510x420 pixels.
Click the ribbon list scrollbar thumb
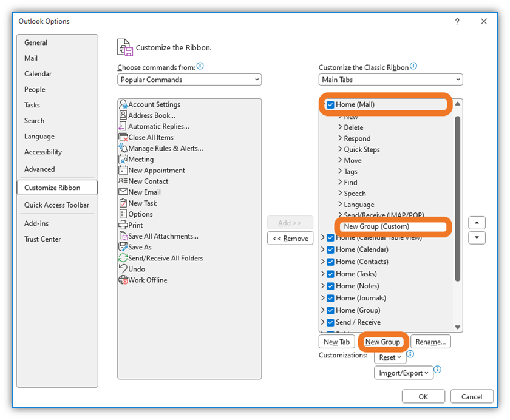tap(458, 198)
